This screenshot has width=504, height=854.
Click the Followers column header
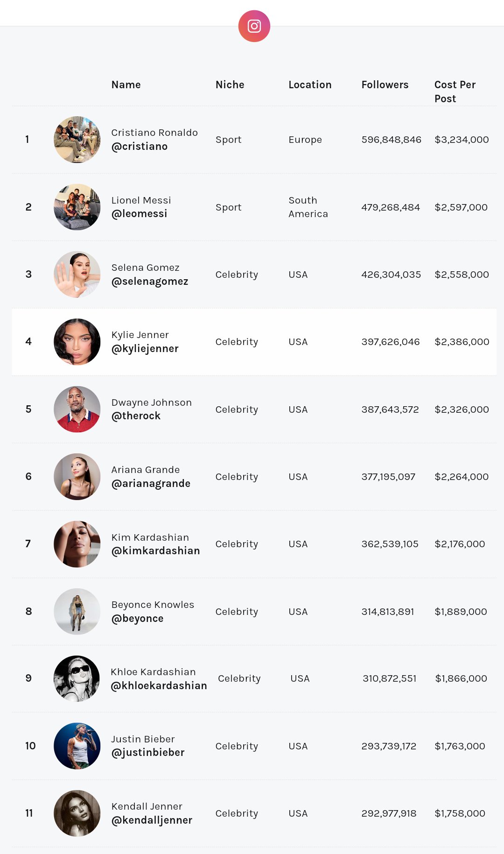385,85
